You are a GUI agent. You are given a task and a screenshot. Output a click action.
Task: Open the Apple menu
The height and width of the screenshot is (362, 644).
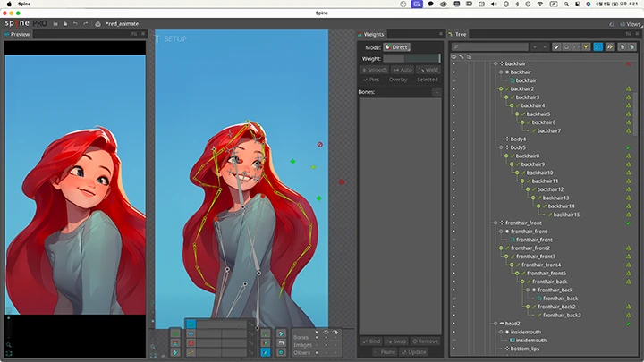(9, 4)
